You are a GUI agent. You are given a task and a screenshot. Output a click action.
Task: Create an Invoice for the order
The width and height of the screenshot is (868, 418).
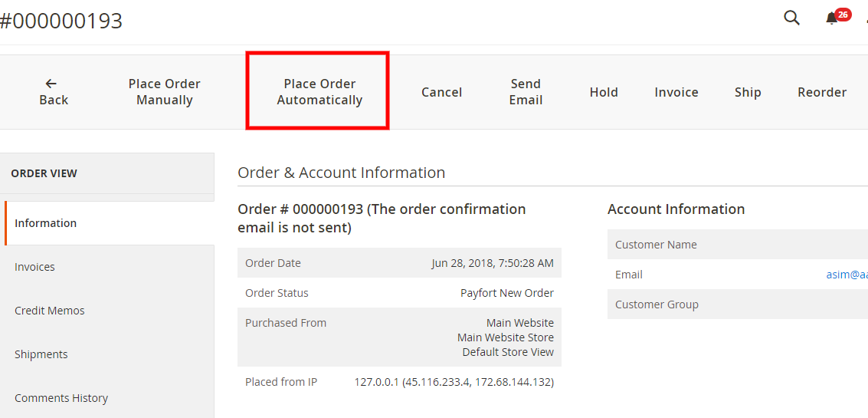click(x=676, y=92)
